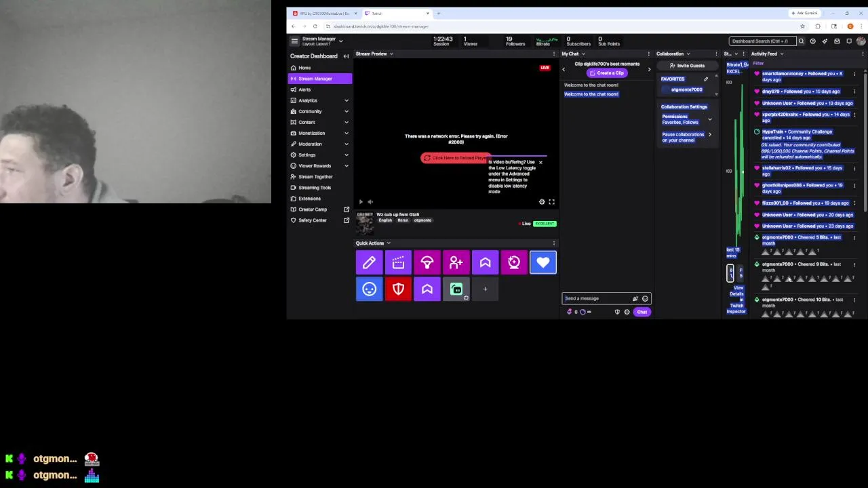Open the help question-mark icon in the header
Screen dimensions: 868x488
812,41
